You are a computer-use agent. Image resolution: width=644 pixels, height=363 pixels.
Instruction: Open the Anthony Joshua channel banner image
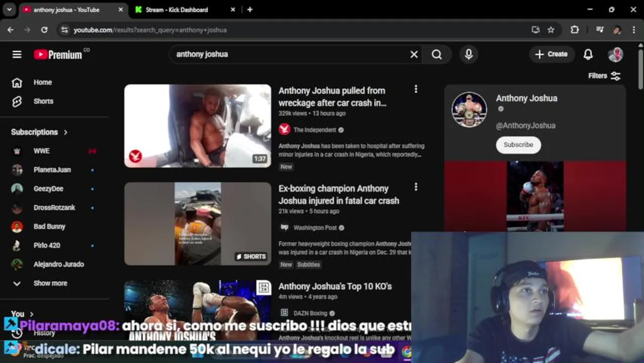coord(535,196)
